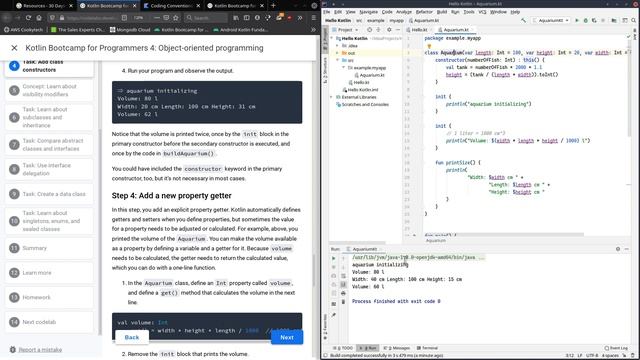Switch to Hello.kt editor tab
Screen dimensions: 640x360
pyautogui.click(x=418, y=30)
